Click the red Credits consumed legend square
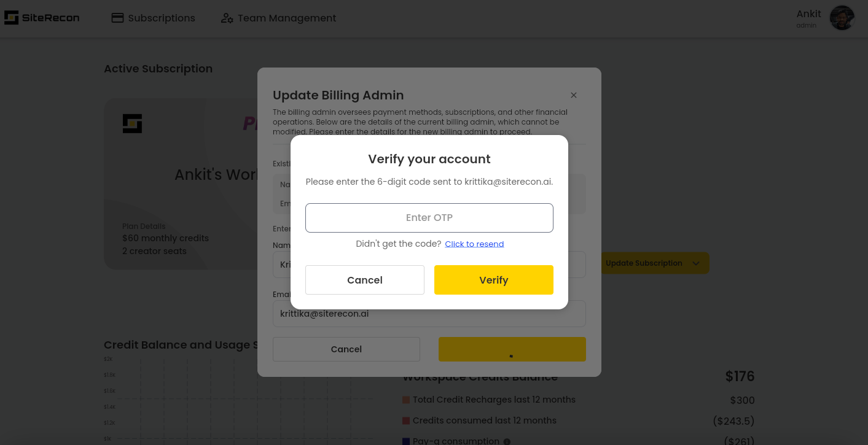The width and height of the screenshot is (868, 445). [x=406, y=420]
